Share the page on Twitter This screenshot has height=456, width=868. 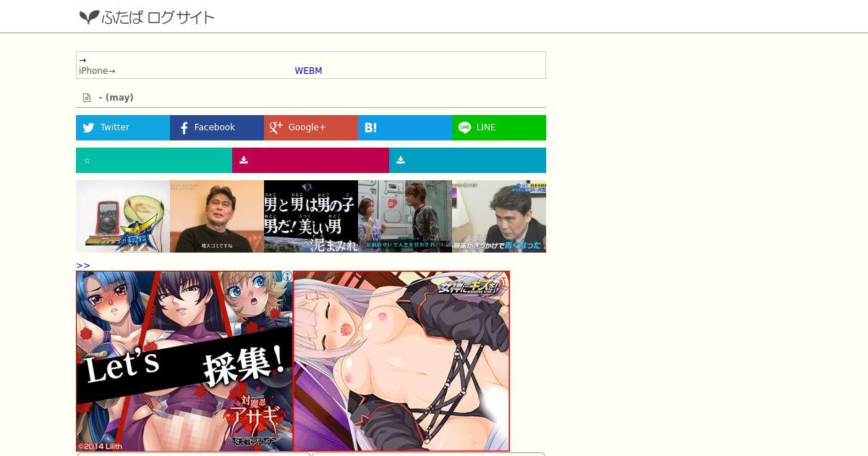[x=123, y=127]
